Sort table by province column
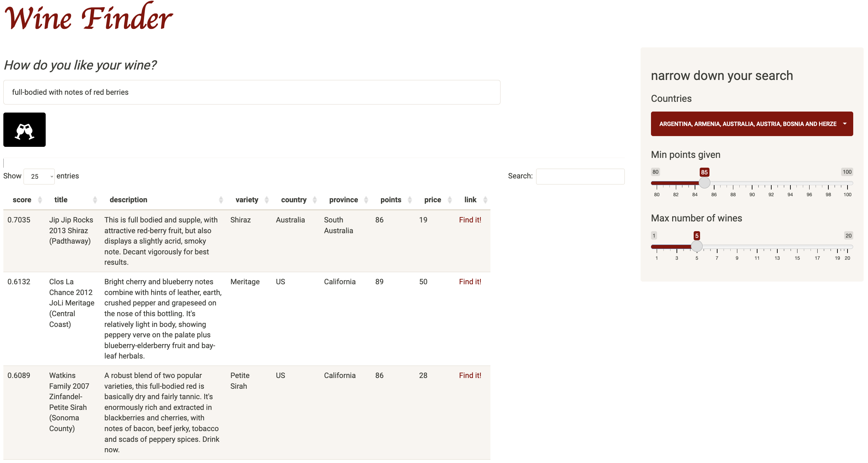The height and width of the screenshot is (463, 868). click(345, 200)
